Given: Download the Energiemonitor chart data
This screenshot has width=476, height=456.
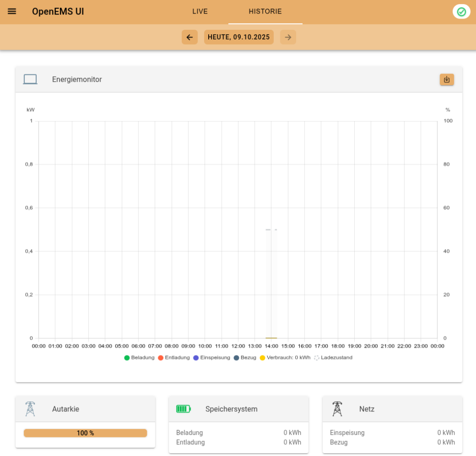Looking at the screenshot, I should 447,79.
